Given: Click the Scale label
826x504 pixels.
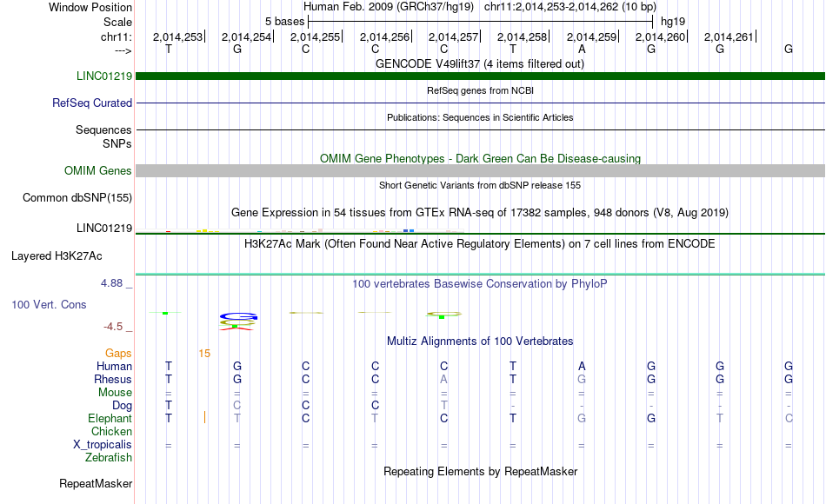Looking at the screenshot, I should tap(117, 22).
